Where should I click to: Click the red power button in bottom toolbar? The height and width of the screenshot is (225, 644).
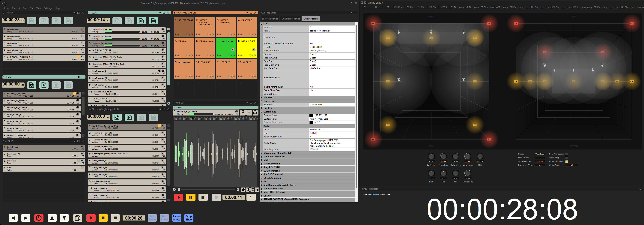39,218
